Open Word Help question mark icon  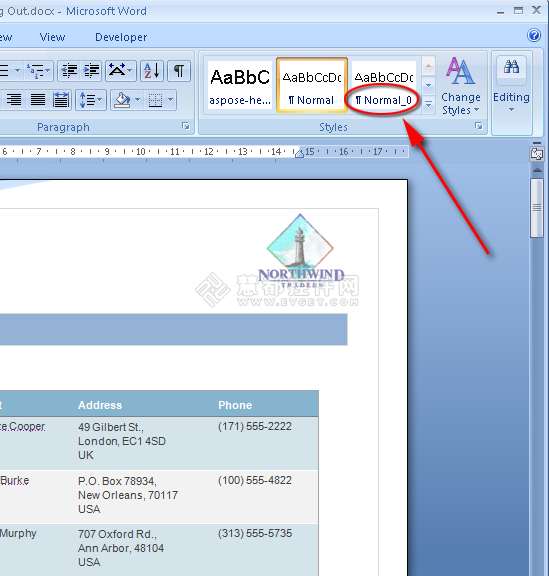pyautogui.click(x=534, y=35)
